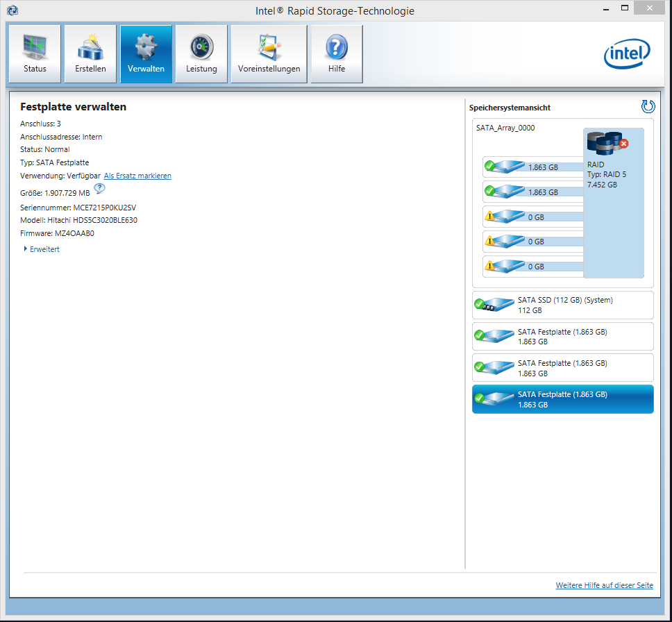Select second SATA Festplatte (1.863 GB) entry
Viewport: 672px width, 622px height.
click(563, 368)
